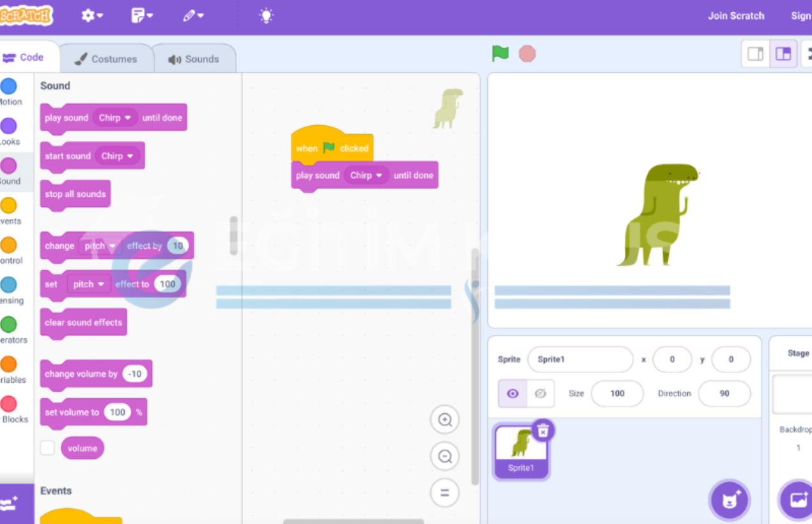Choose a new sprite with the cat button
The image size is (812, 524).
729,500
